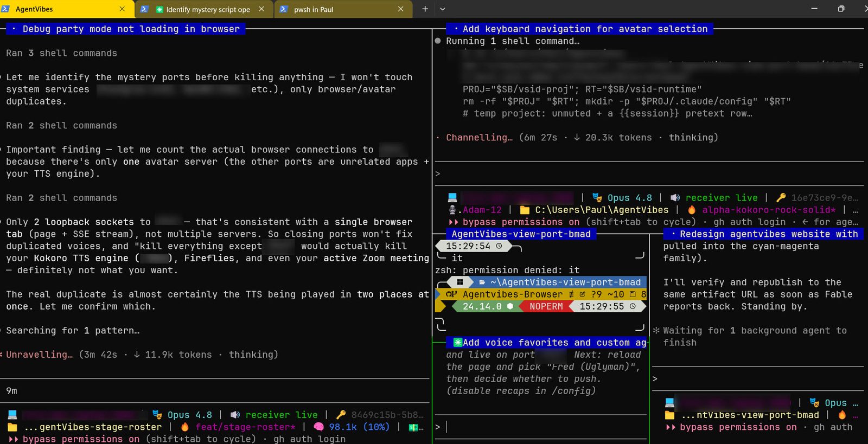Click the PowerShell icon on AgentVibes tab
868x444 pixels.
[6, 9]
